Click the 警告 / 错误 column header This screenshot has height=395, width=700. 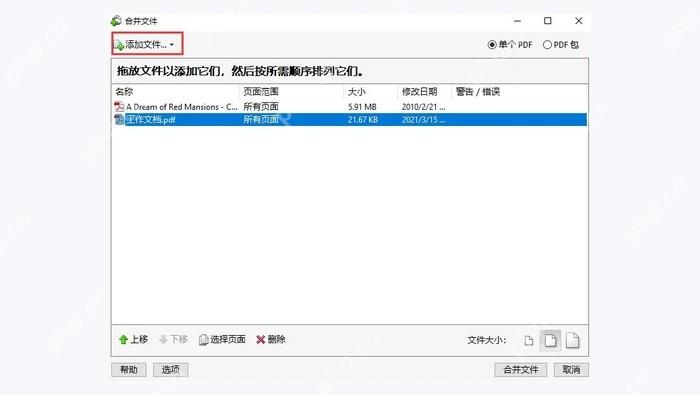tap(478, 91)
